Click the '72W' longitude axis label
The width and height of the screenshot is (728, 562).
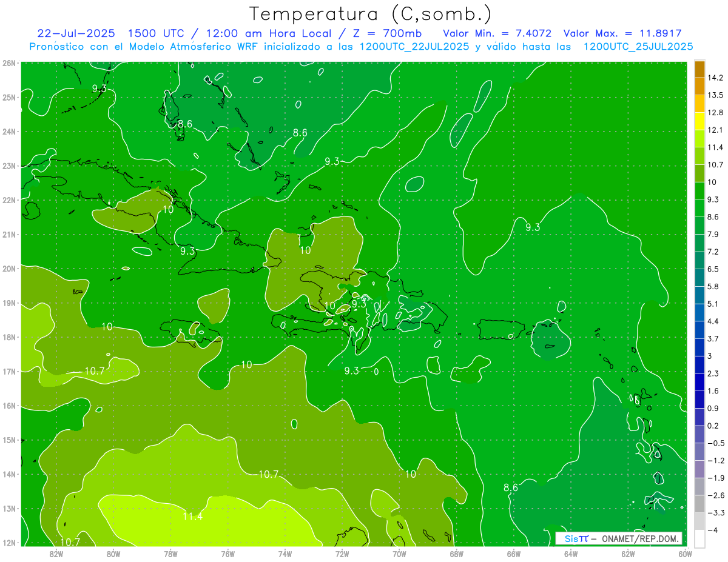(342, 553)
